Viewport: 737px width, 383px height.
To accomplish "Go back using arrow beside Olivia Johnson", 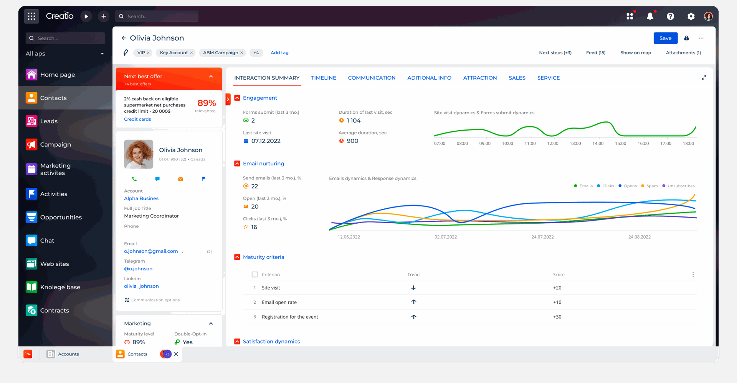I will 124,38.
